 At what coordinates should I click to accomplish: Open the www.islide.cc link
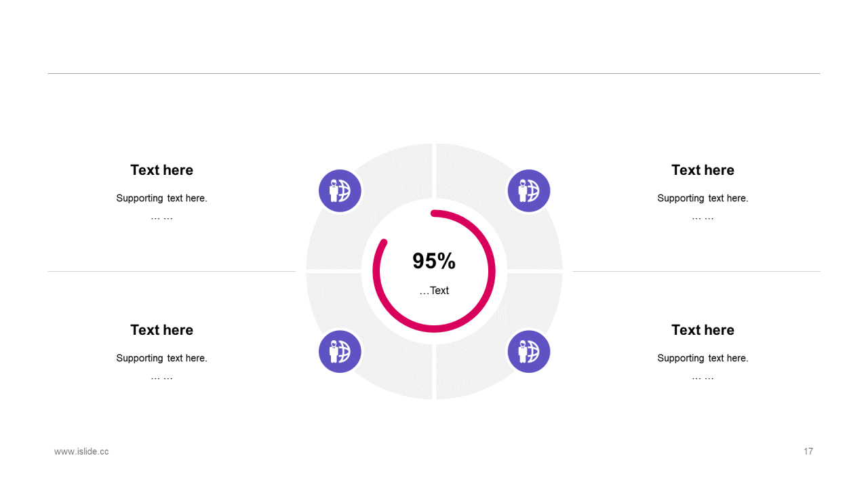coord(81,451)
